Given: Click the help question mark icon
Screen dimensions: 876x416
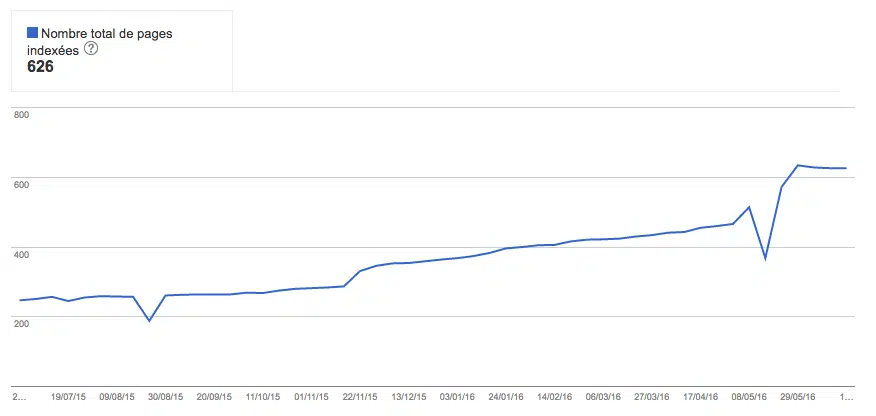Looking at the screenshot, I should click(x=91, y=50).
